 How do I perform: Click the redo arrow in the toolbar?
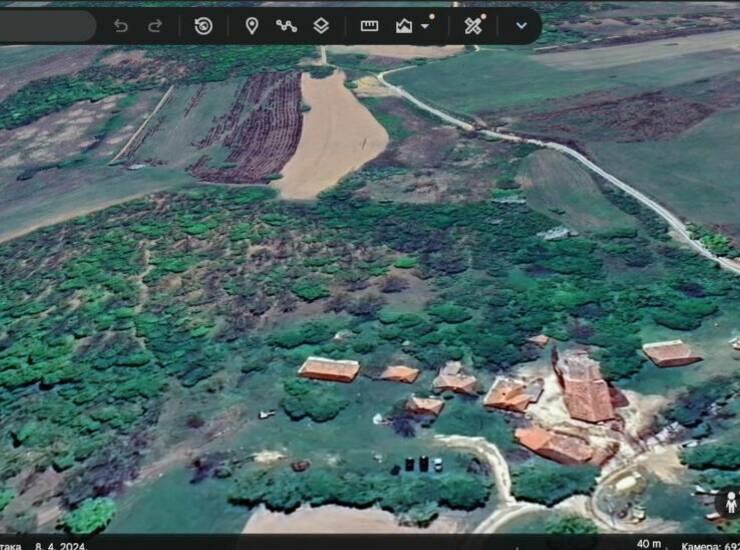click(155, 26)
